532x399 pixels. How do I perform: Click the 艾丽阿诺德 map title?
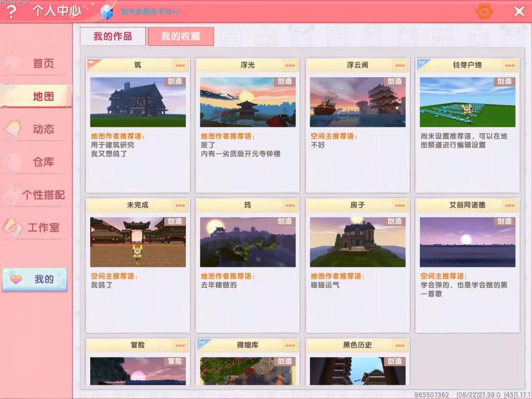tap(467, 205)
